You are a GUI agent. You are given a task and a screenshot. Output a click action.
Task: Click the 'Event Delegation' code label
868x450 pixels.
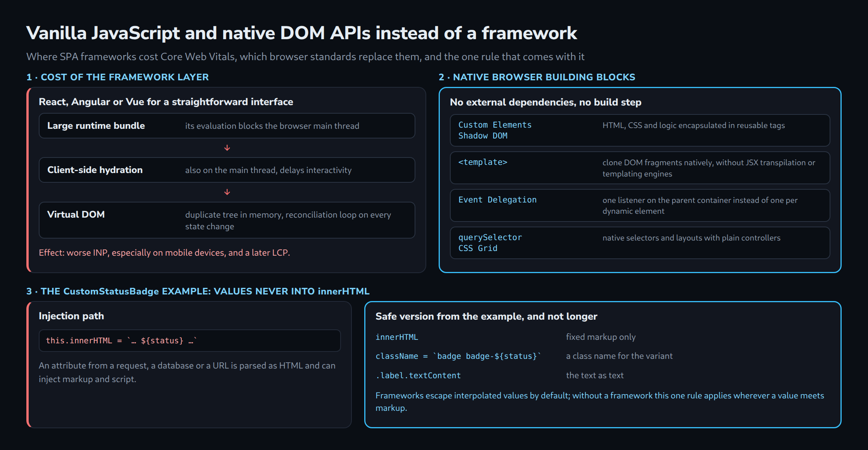[498, 200]
